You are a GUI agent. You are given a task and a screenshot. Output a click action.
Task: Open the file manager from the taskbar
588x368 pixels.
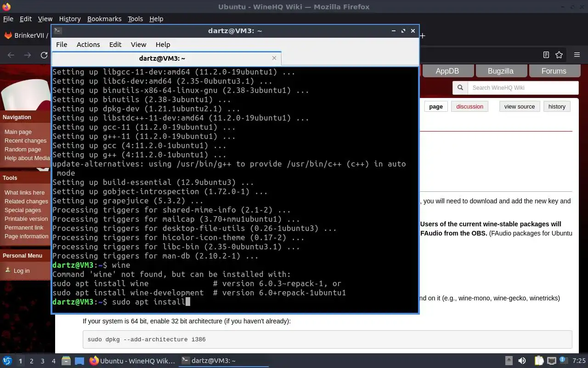pos(66,361)
